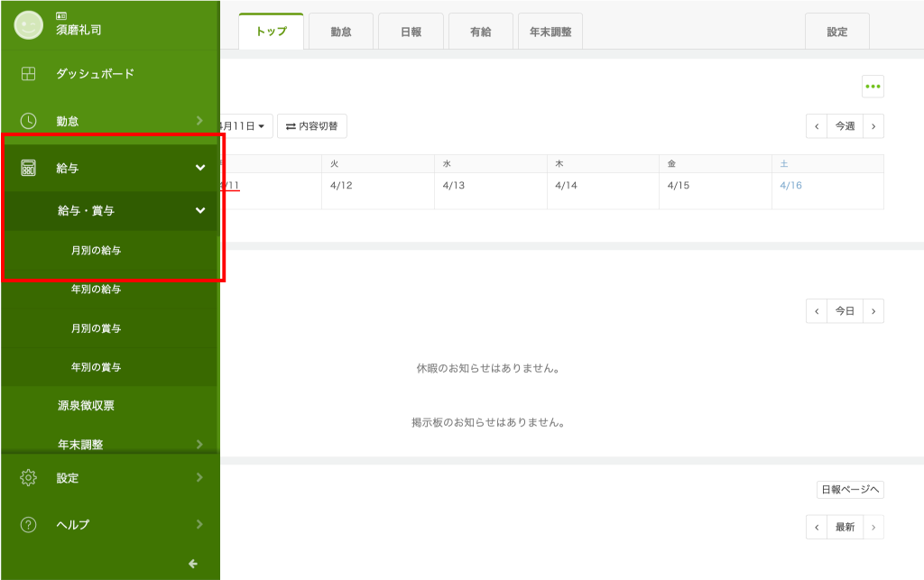Switch to the 有給 tab

point(480,32)
